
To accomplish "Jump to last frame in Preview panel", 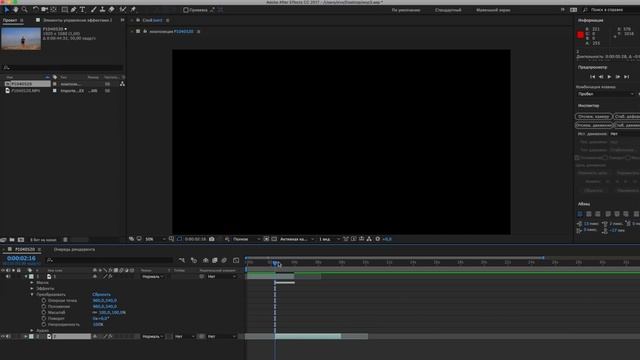I will tap(627, 77).
